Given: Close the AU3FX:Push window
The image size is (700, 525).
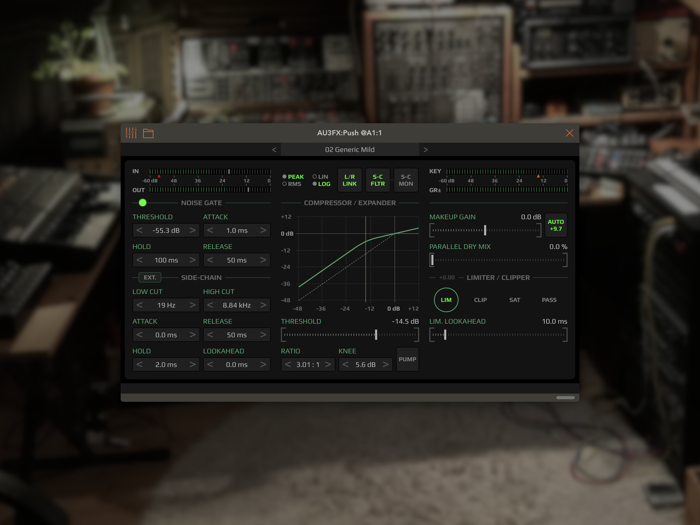Looking at the screenshot, I should point(569,133).
